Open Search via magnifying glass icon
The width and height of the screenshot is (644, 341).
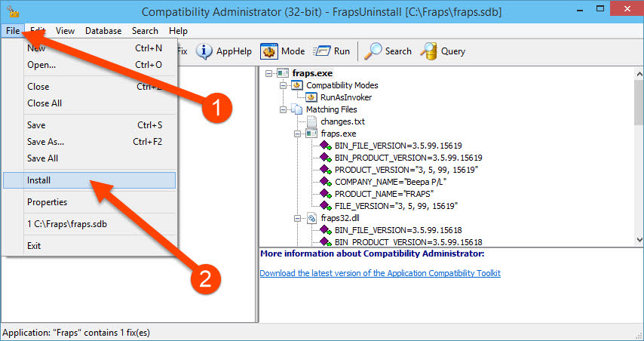coord(373,51)
